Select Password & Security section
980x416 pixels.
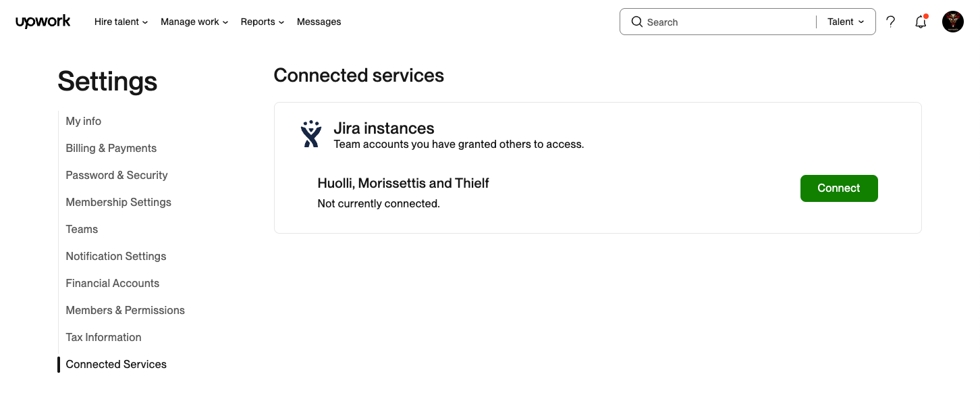pyautogui.click(x=117, y=176)
